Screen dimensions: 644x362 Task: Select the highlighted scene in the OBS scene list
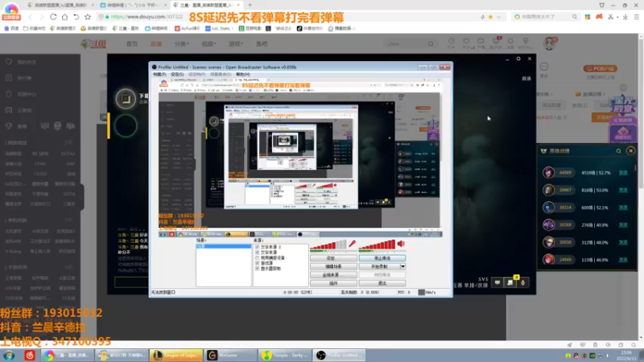click(224, 246)
